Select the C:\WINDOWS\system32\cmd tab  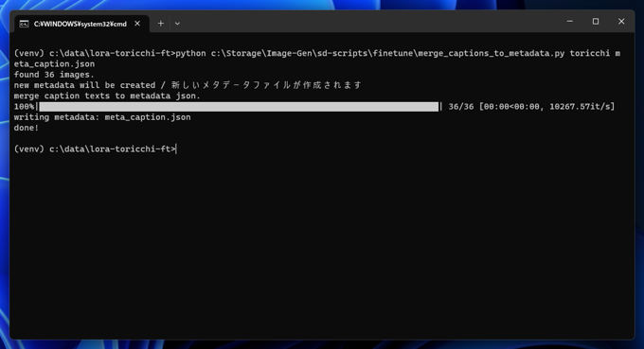pyautogui.click(x=80, y=24)
